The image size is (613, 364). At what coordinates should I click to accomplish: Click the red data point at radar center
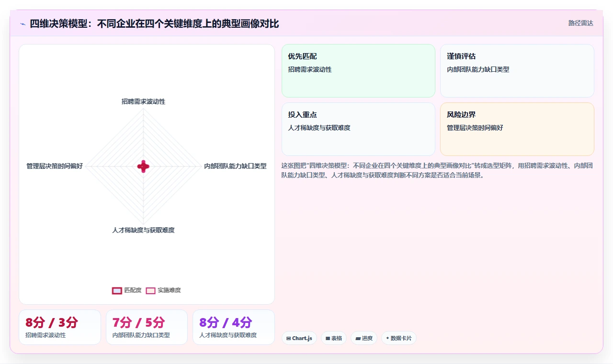coord(143,166)
